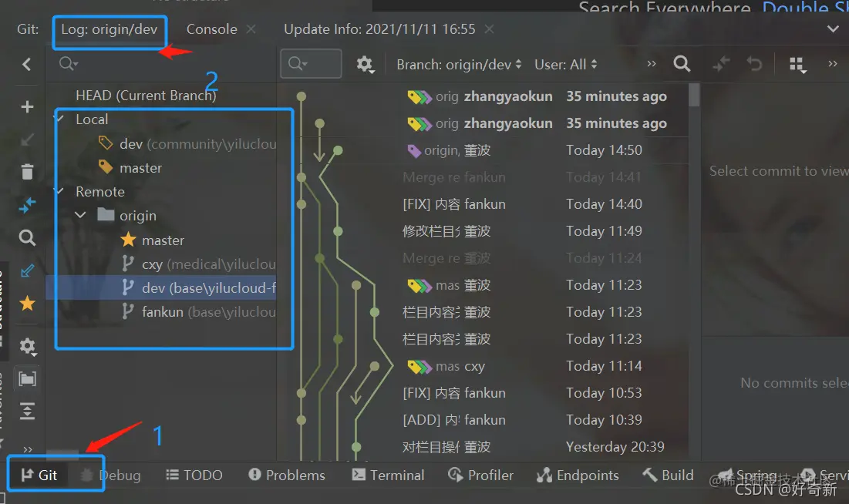This screenshot has width=849, height=504.
Task: Click the favorite star icon in left toolbar
Action: pos(27,303)
